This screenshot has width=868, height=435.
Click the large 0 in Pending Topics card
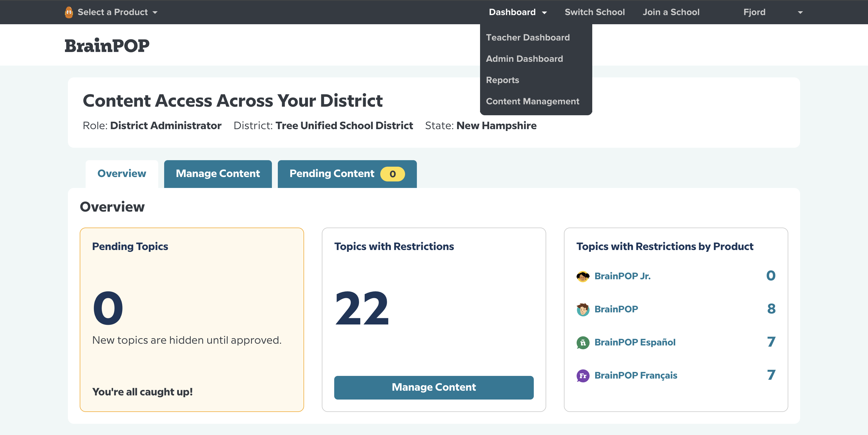(108, 308)
